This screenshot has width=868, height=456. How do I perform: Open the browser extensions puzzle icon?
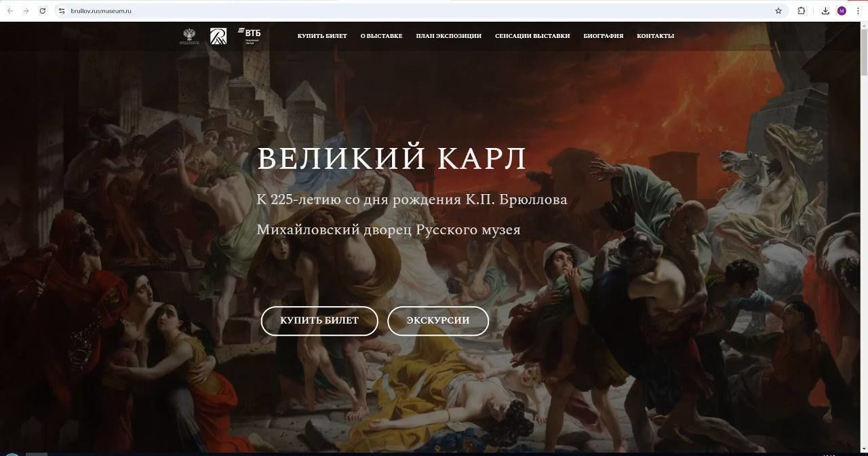[x=802, y=11]
